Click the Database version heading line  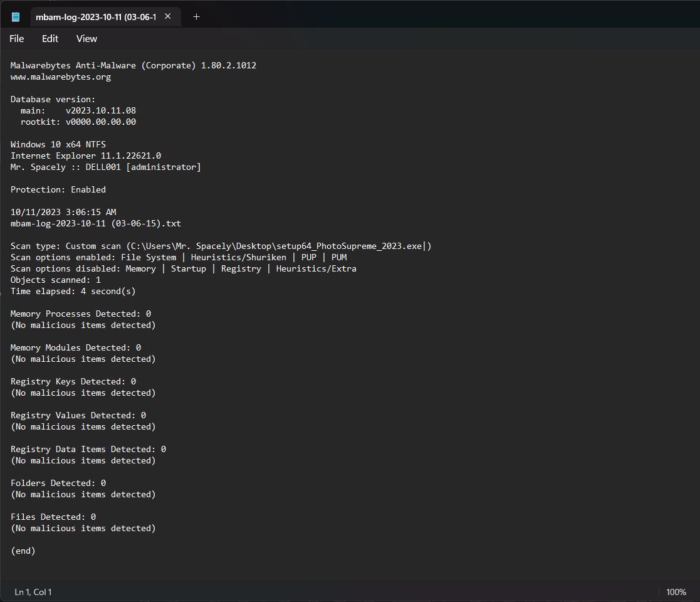(x=53, y=99)
